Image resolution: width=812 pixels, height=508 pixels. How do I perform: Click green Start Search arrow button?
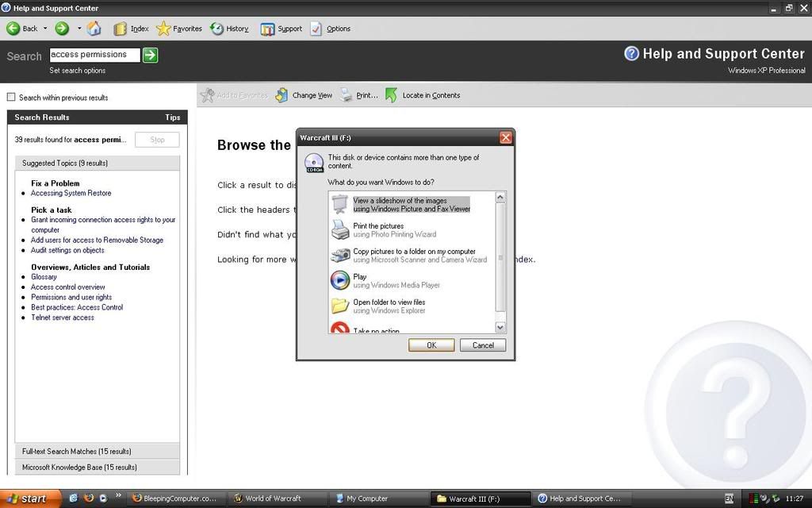tap(150, 55)
